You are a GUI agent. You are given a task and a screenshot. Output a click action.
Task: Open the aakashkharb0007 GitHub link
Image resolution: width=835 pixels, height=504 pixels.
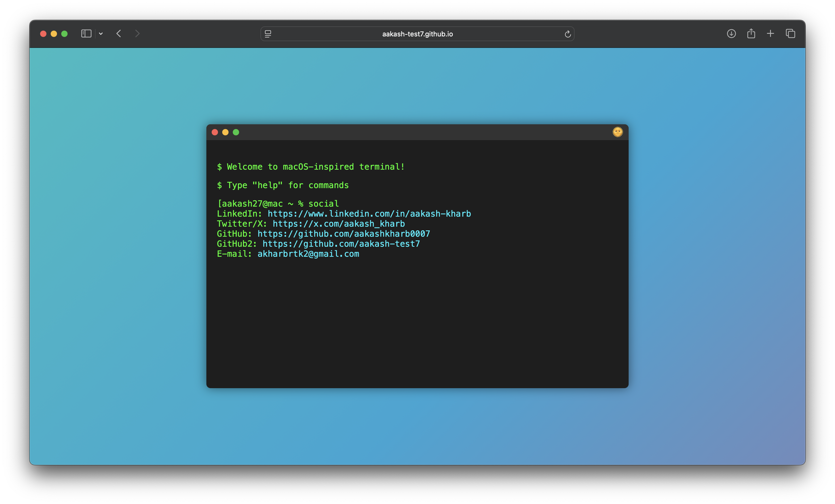pyautogui.click(x=344, y=234)
